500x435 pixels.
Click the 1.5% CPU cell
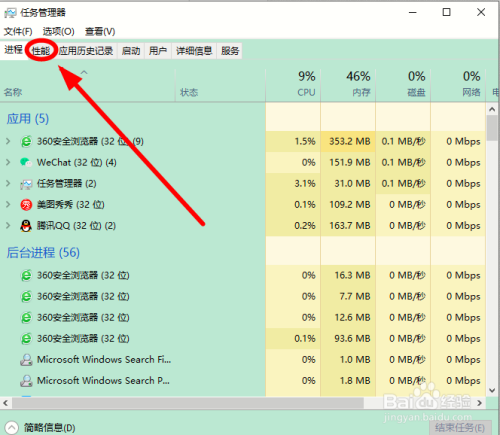click(x=293, y=141)
